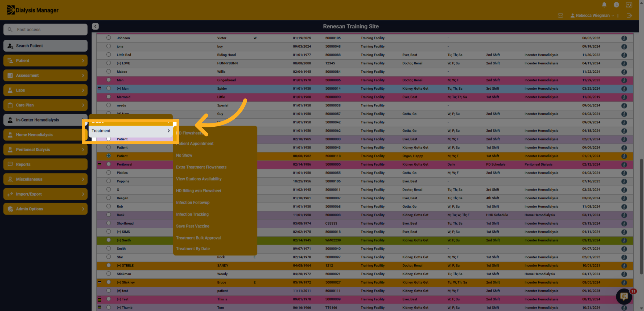Click the Search Patient button
The height and width of the screenshot is (311, 644).
(x=45, y=46)
